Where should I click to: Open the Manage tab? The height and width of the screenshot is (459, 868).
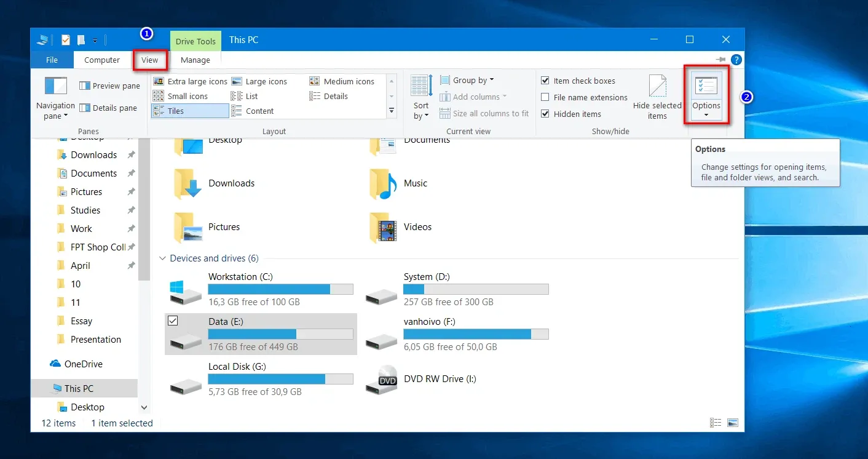click(x=195, y=60)
